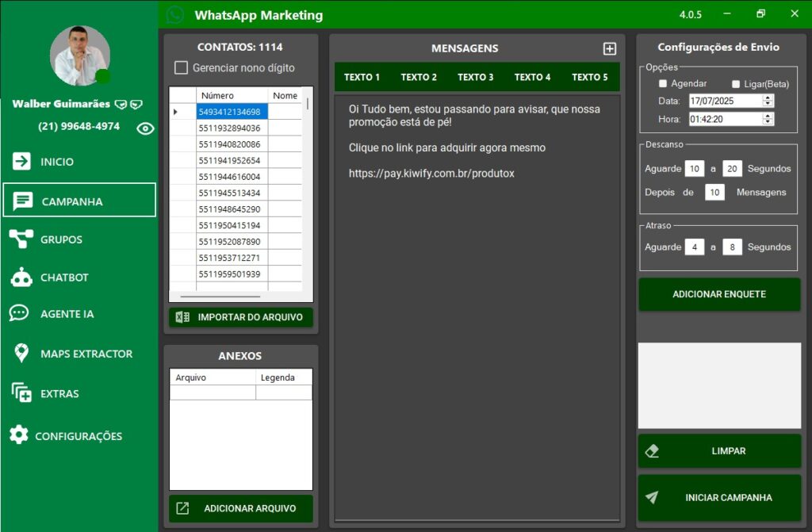Viewport: 812px width, 532px height.
Task: Check the Agendar option
Action: tap(663, 84)
